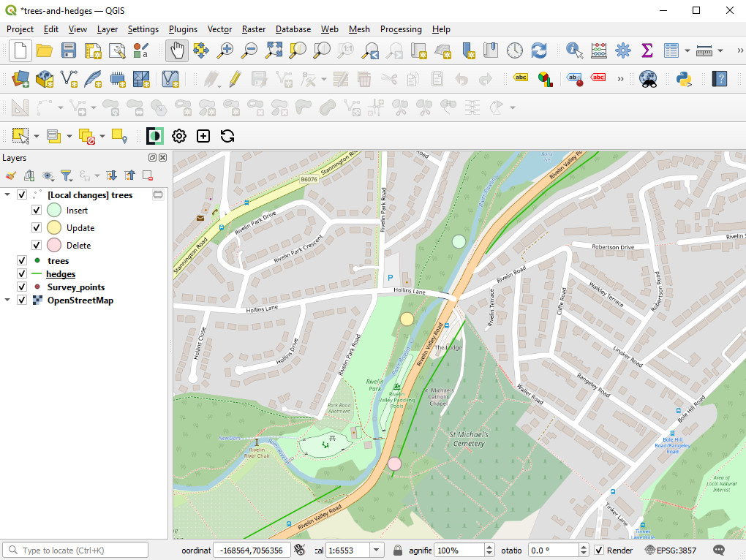Hide the Survey_points layer
Viewport: 746px width, 560px height.
[22, 287]
